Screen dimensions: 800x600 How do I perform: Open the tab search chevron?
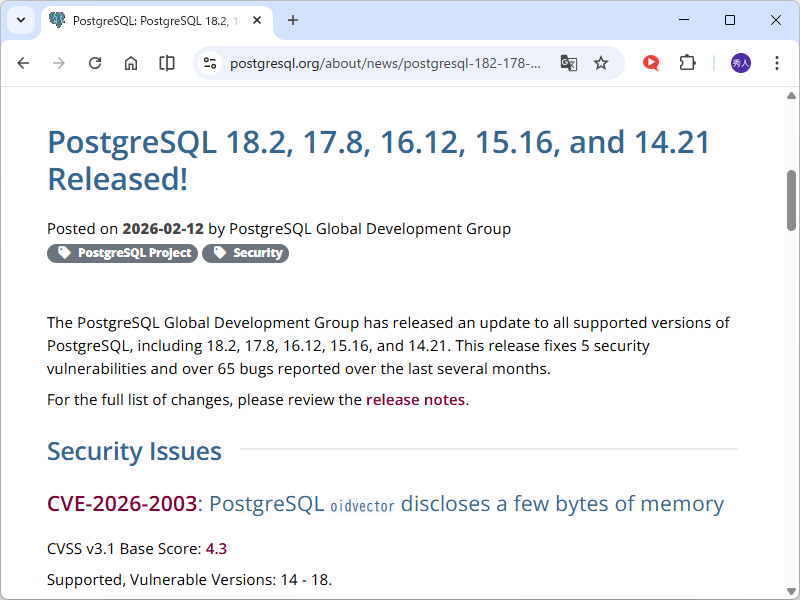21,20
